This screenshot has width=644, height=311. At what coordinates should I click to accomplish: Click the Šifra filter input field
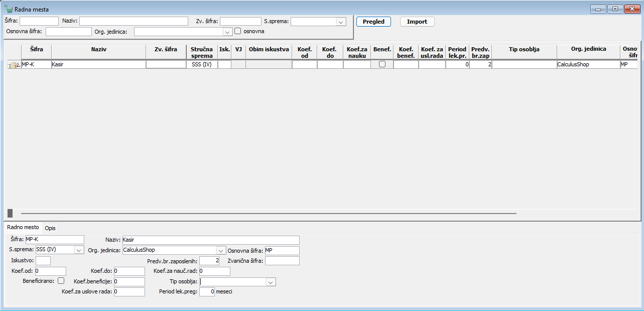(x=39, y=21)
